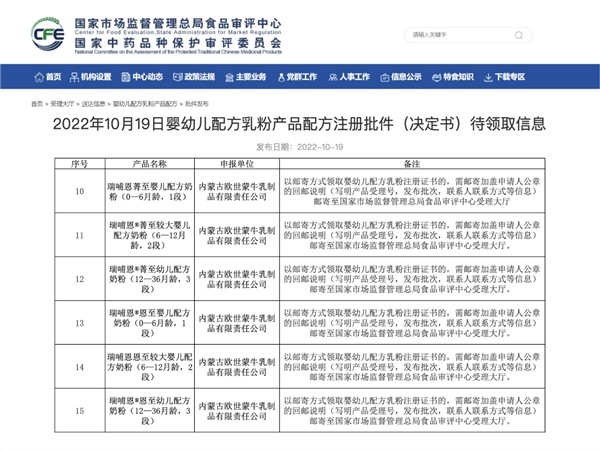
Task: Open the 机构设置 navigation menu item
Action: coord(96,77)
